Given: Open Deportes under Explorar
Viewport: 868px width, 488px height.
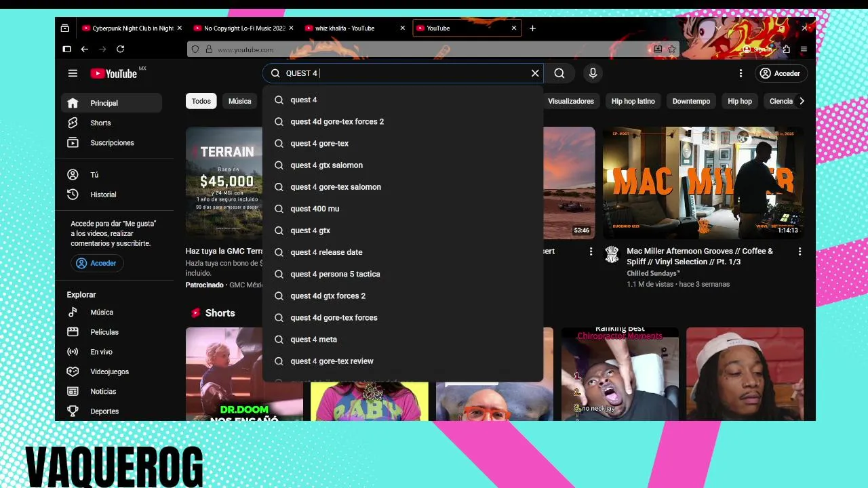Looking at the screenshot, I should [111, 411].
